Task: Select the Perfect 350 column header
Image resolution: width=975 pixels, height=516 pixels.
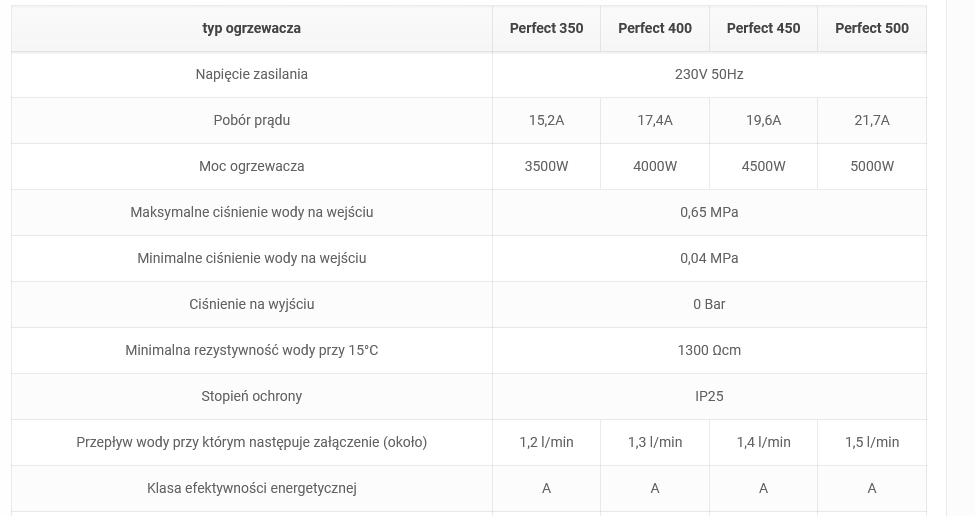Action: coord(547,29)
